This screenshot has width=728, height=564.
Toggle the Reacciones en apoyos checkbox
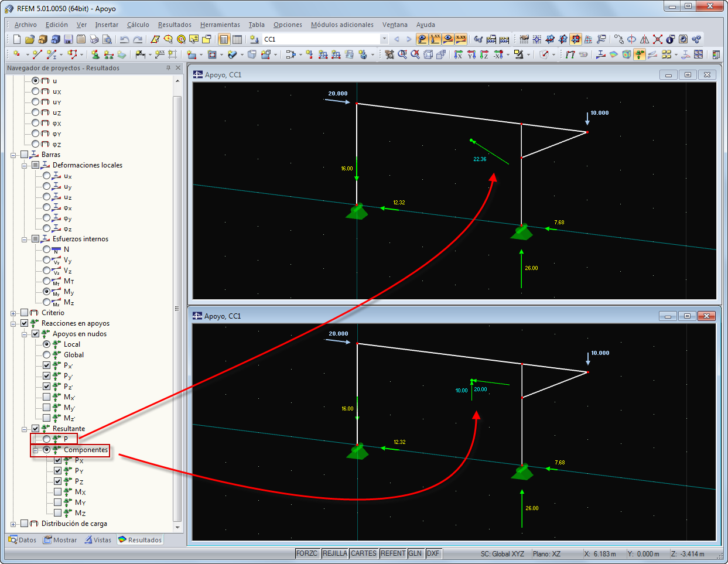click(x=25, y=323)
